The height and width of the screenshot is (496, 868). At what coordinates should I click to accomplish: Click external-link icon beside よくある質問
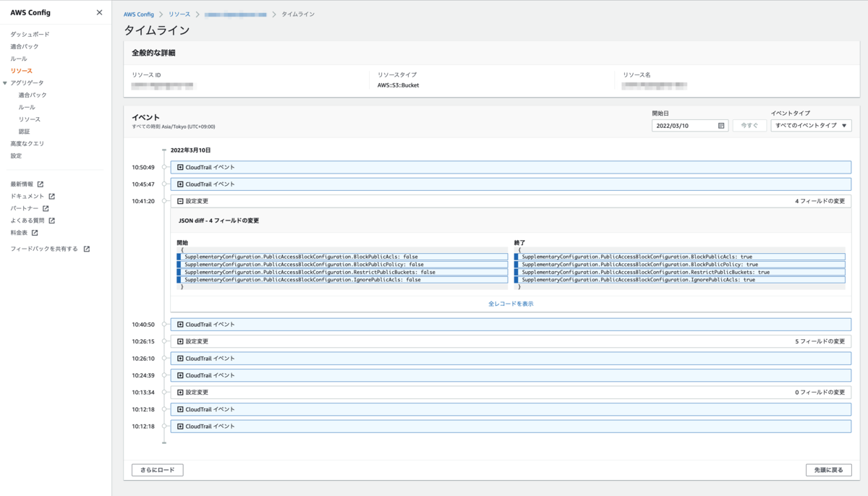click(51, 221)
